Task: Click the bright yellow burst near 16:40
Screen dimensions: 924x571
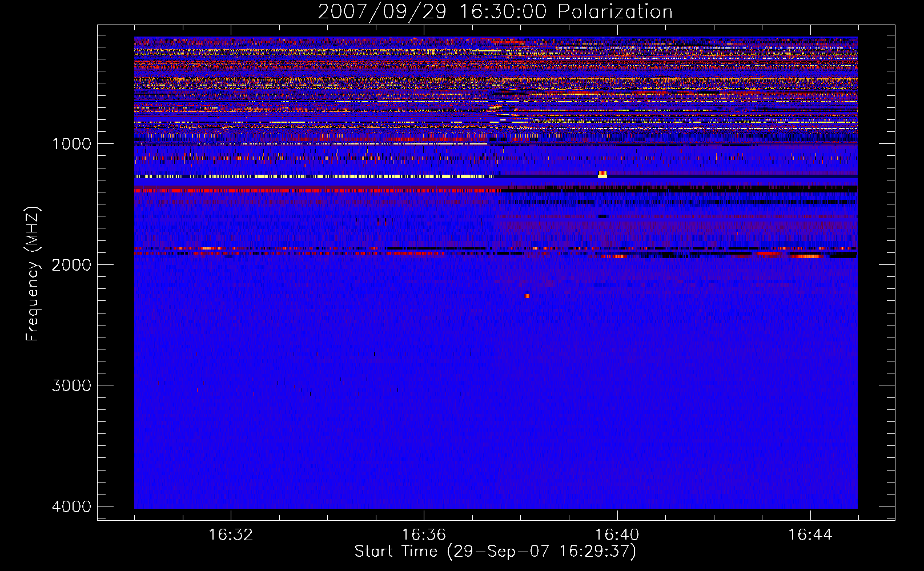Action: tap(602, 174)
